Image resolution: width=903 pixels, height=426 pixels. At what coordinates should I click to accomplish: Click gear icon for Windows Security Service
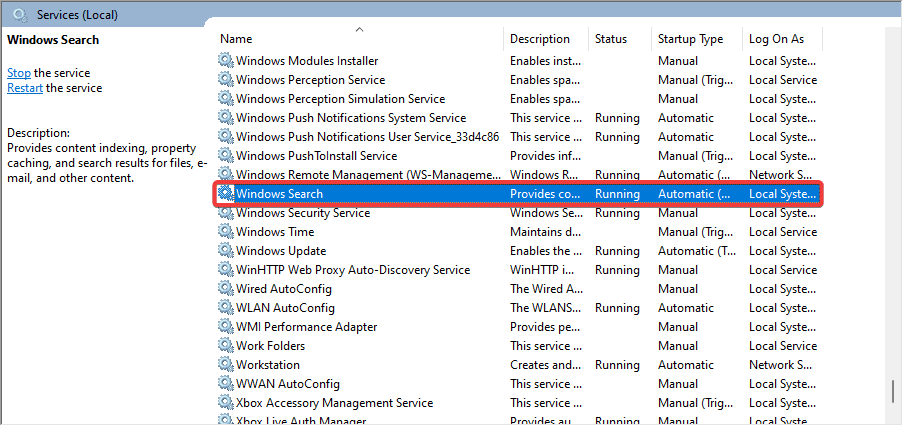pyautogui.click(x=225, y=212)
